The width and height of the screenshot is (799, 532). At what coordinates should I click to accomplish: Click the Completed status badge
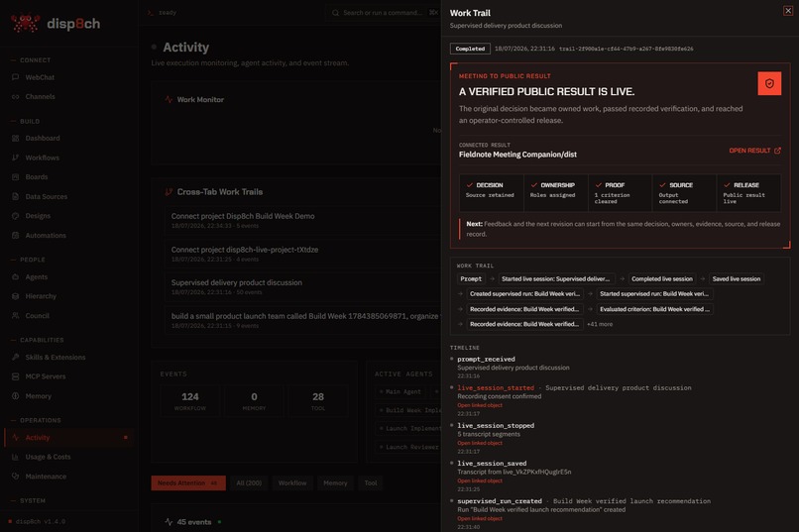pyautogui.click(x=470, y=49)
